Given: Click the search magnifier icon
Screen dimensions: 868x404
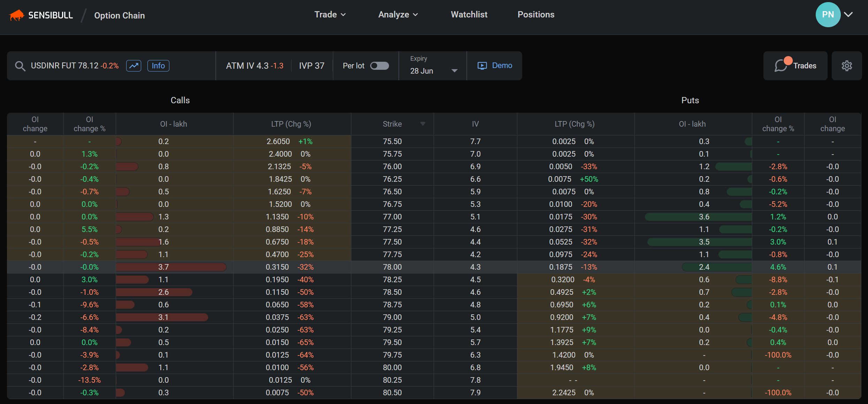Looking at the screenshot, I should coord(20,66).
